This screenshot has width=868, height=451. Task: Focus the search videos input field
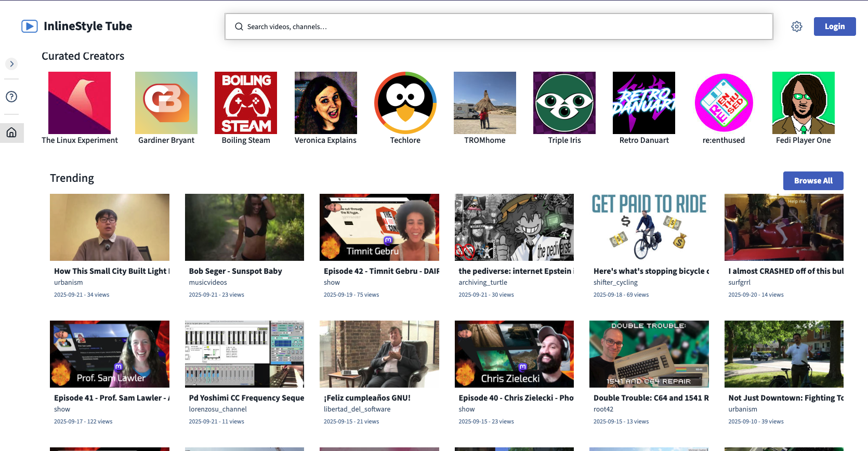click(499, 26)
